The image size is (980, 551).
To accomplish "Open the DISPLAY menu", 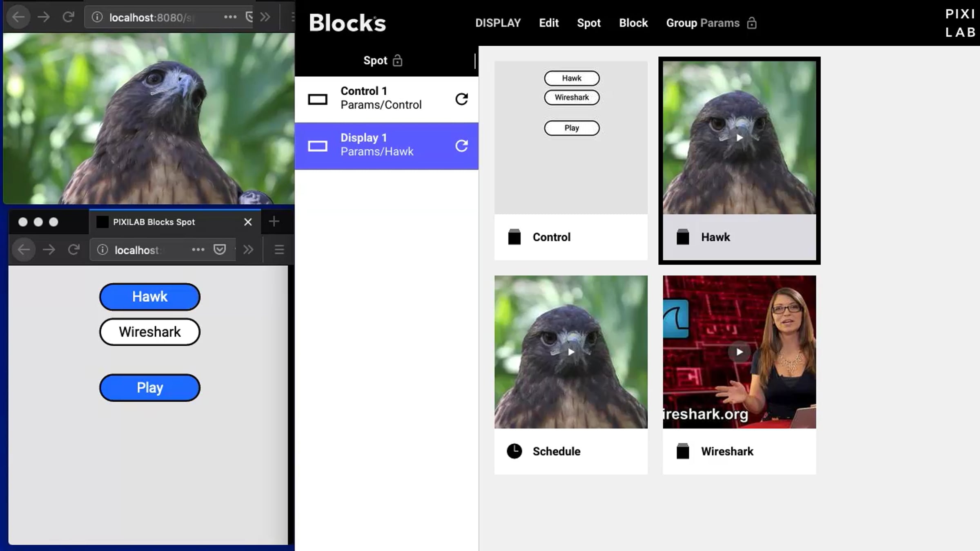I will pos(498,23).
